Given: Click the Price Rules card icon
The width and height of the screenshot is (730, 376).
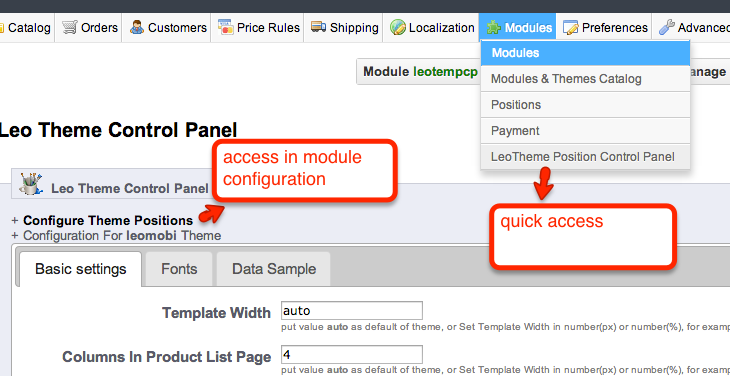Looking at the screenshot, I should pyautogui.click(x=225, y=27).
